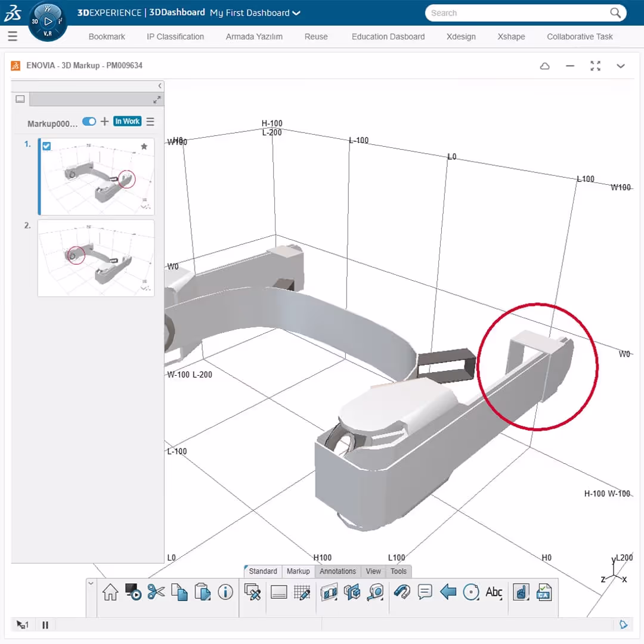The image size is (644, 644).
Task: Open the 3DEXPERIENCE compass
Action: [x=48, y=21]
